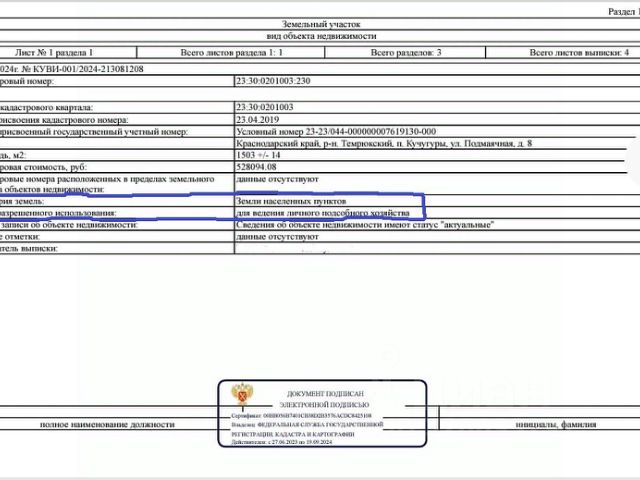This screenshot has height=480, width=640.
Task: Select the text 'вид объекта недвижимости'
Action: click(x=321, y=36)
